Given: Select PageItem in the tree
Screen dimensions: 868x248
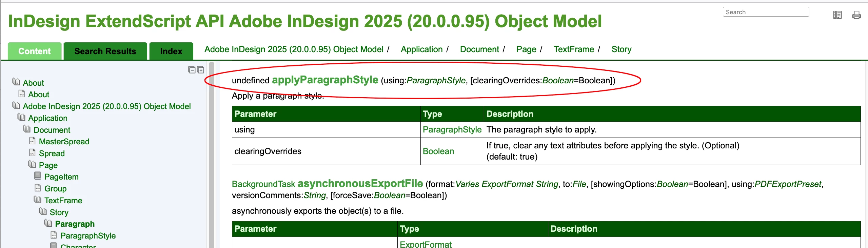Looking at the screenshot, I should (x=61, y=177).
